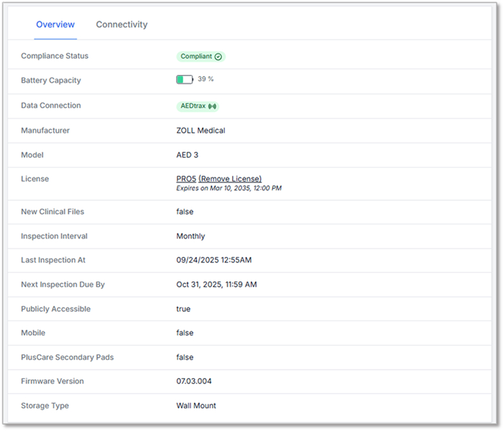The height and width of the screenshot is (431, 504).
Task: Open the PRO5 license link
Action: tap(186, 179)
